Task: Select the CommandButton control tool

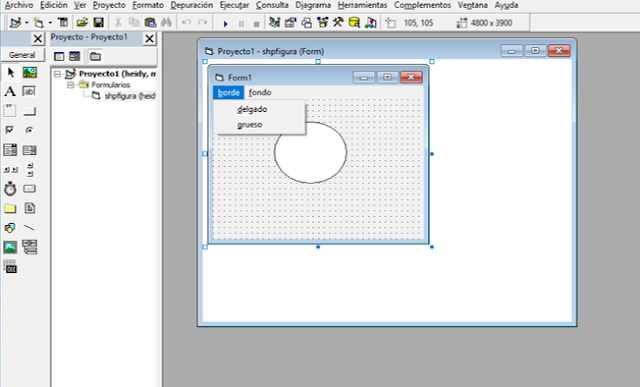Action: [29, 111]
